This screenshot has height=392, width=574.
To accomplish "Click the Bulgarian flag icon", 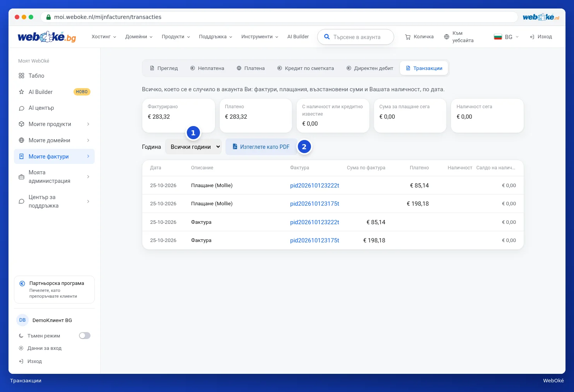I will (x=498, y=37).
